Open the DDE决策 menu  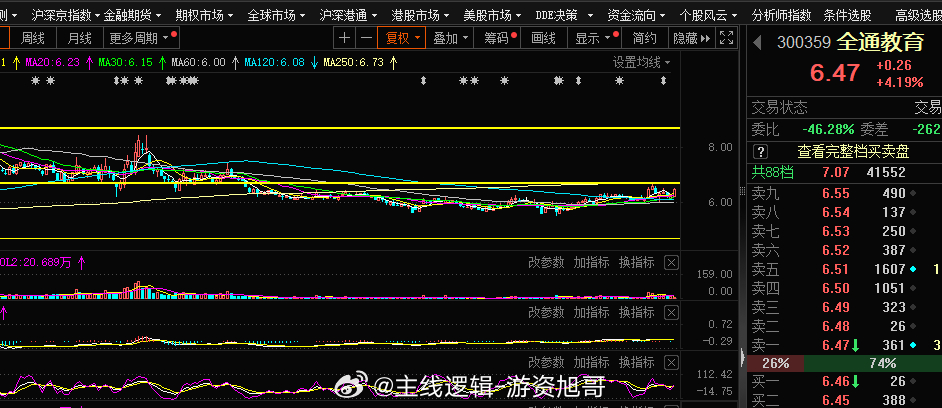564,14
